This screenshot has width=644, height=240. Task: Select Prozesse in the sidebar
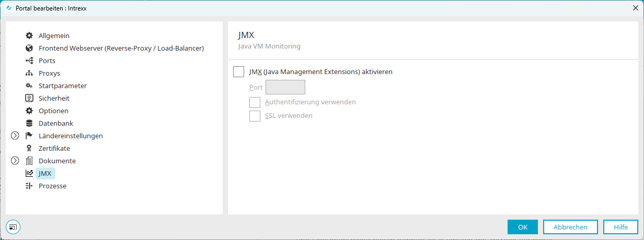click(x=52, y=186)
